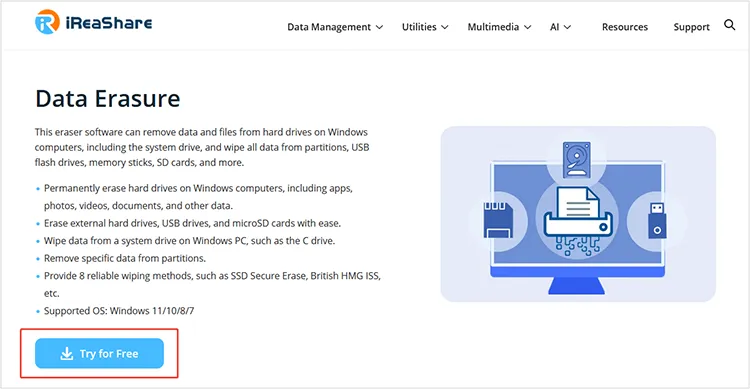
Task: Open the search magnifier icon
Action: point(729,25)
